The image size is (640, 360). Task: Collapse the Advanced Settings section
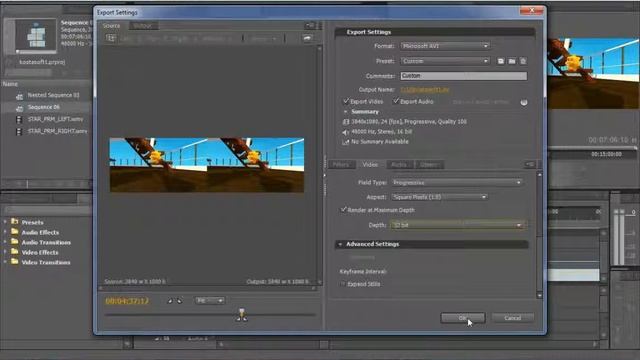coord(340,244)
